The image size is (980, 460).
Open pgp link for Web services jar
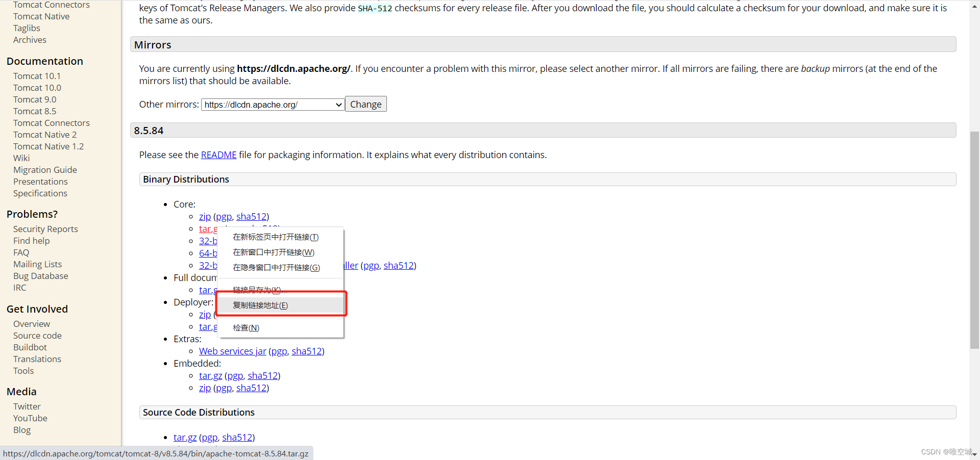pyautogui.click(x=279, y=351)
